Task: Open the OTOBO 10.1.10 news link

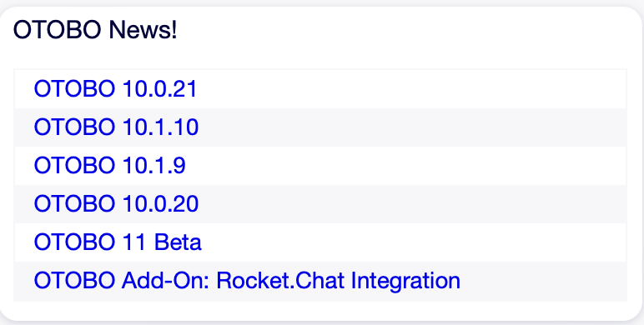Action: (x=116, y=127)
